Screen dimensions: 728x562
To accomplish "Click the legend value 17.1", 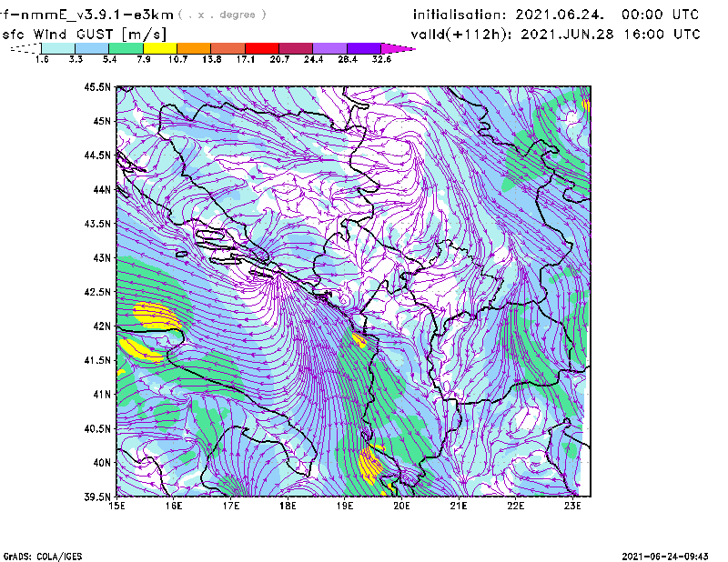I will pos(246,59).
